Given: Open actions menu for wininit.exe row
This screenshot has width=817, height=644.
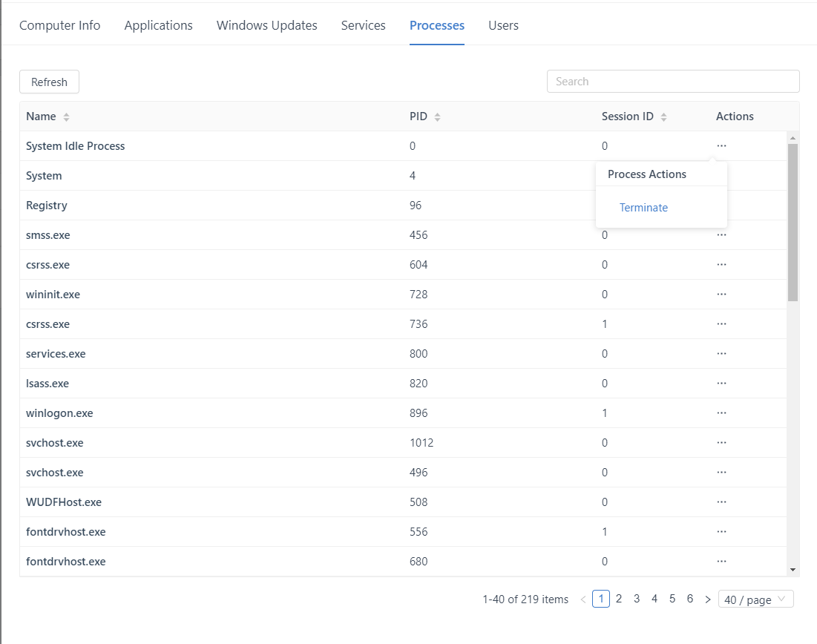Looking at the screenshot, I should click(721, 295).
